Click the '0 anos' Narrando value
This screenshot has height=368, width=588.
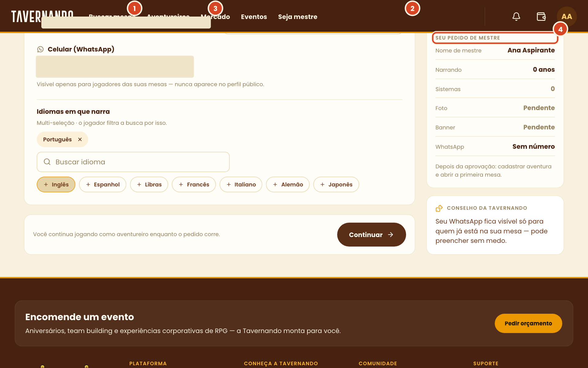(544, 70)
